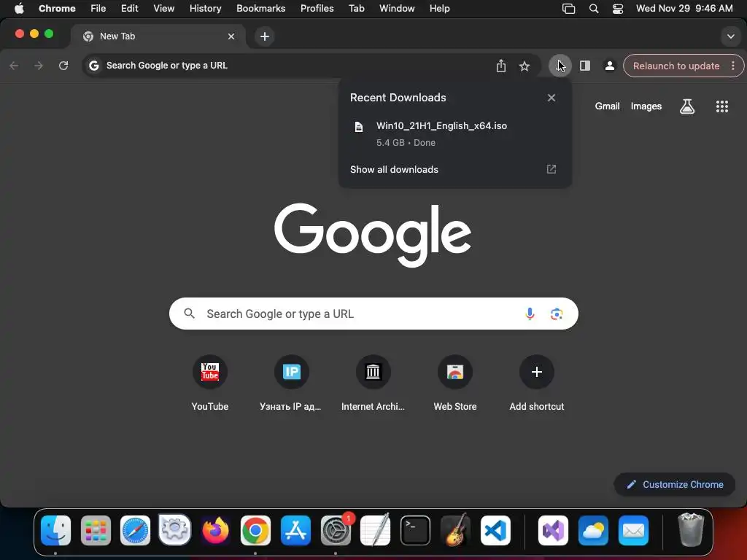Open the Window menu
The image size is (747, 560).
tap(397, 9)
